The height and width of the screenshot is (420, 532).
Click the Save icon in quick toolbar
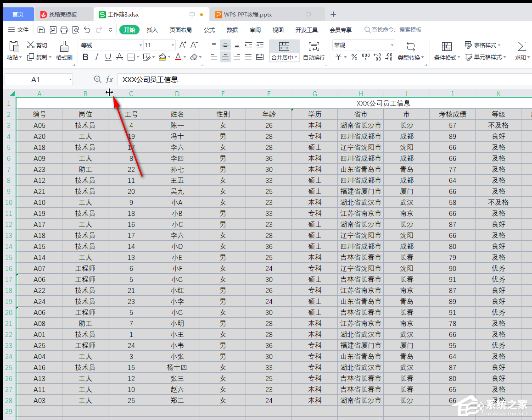(x=41, y=30)
